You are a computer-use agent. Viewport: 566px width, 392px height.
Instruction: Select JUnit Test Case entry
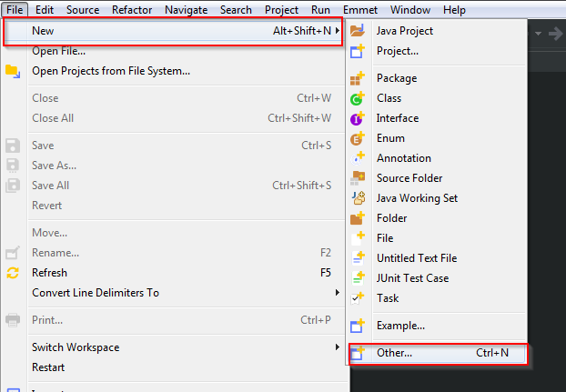pos(412,278)
